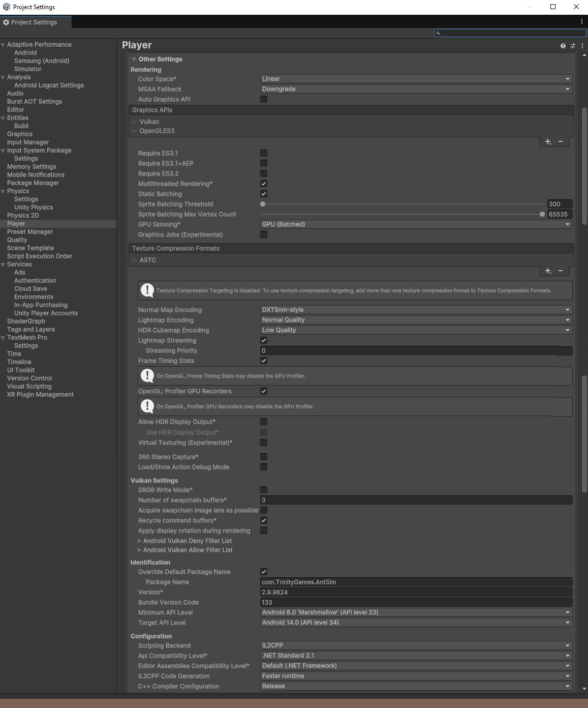Expand the Android Vulkan Deny Filter List
This screenshot has height=708, width=588.
tap(140, 541)
